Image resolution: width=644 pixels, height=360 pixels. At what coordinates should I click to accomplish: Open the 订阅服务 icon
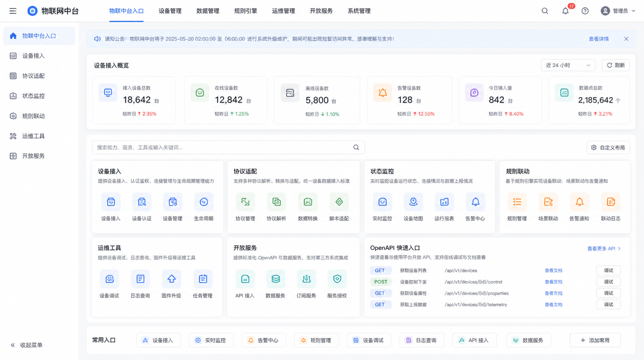pos(307,279)
